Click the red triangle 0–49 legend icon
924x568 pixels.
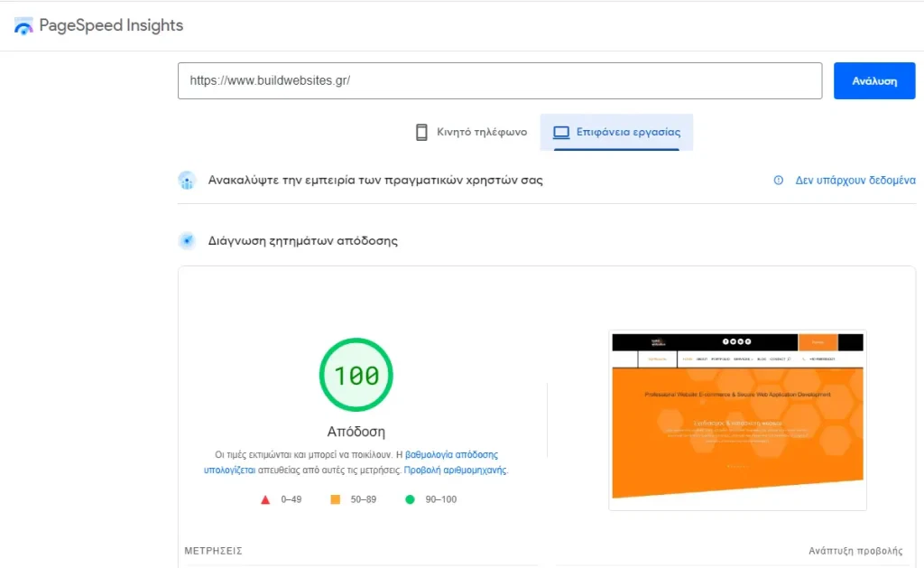tap(265, 499)
